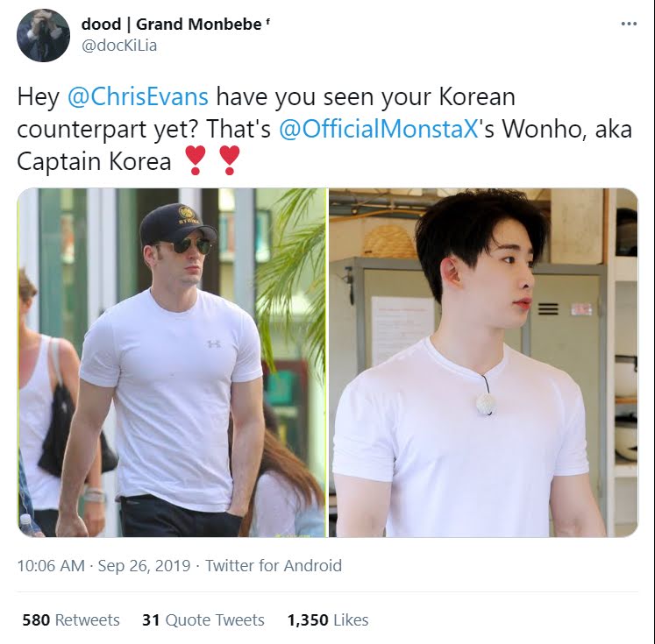
Task: Show the 31 Quote Tweets list
Action: coord(203,620)
